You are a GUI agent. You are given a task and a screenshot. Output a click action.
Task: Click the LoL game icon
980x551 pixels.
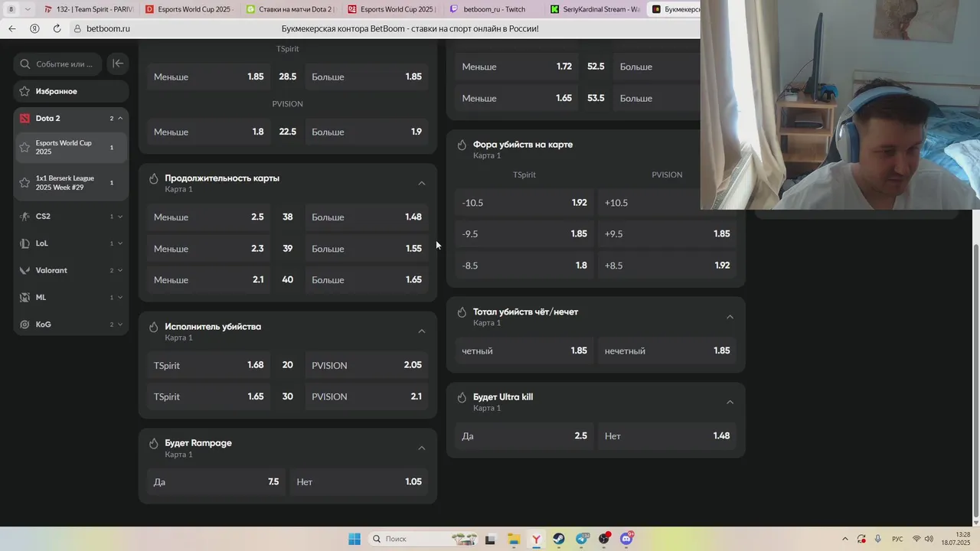click(24, 243)
